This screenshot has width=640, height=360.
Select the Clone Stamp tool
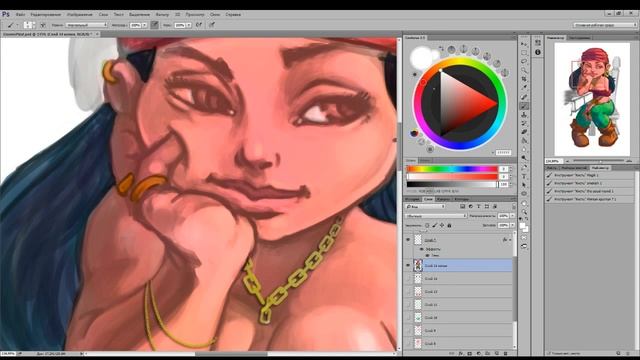[x=524, y=115]
